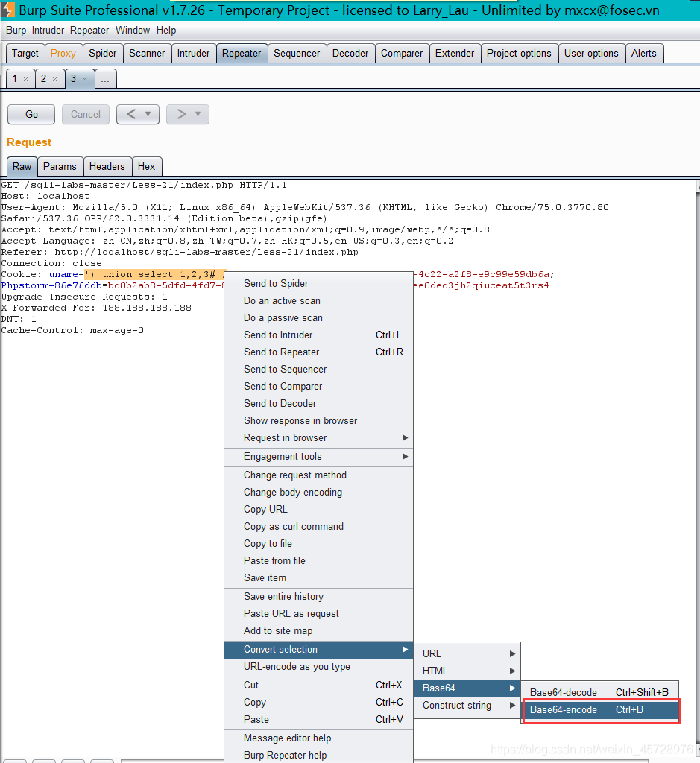This screenshot has height=763, width=700.
Task: Expand the Construct string submenu
Action: coord(467,705)
